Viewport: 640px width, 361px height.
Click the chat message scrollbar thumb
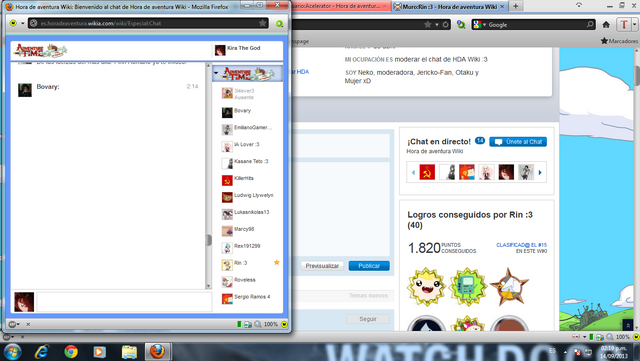coord(209,240)
